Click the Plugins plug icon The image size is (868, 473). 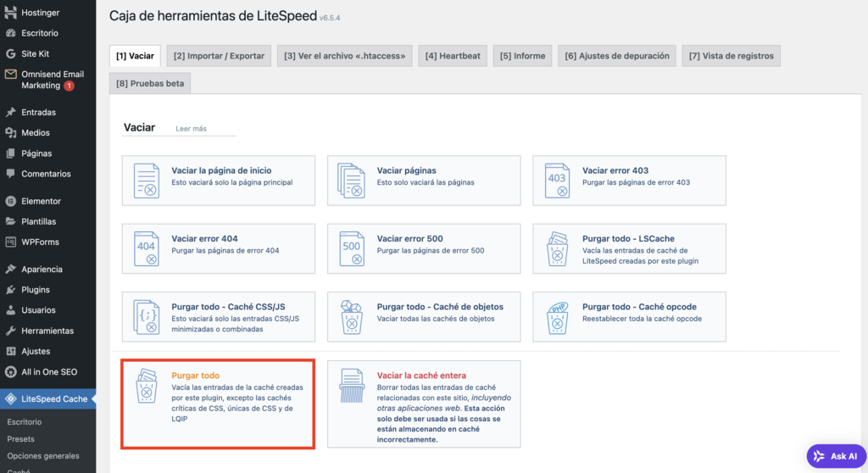click(x=10, y=290)
